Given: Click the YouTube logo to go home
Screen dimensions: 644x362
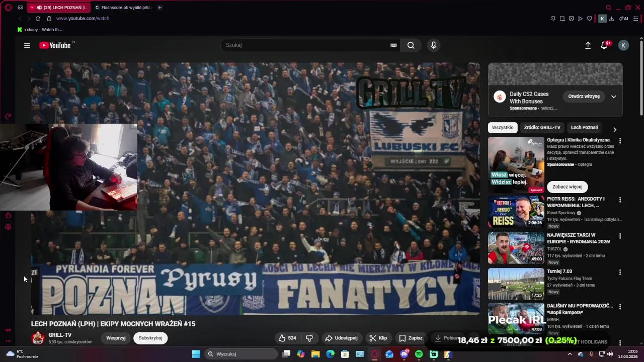Looking at the screenshot, I should tap(55, 45).
